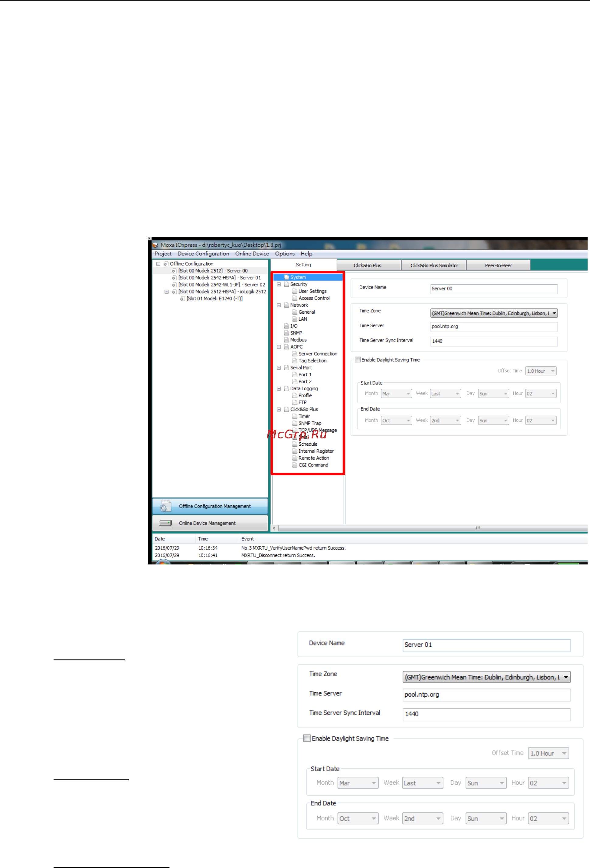Click the CGI Command page icon

(x=295, y=466)
